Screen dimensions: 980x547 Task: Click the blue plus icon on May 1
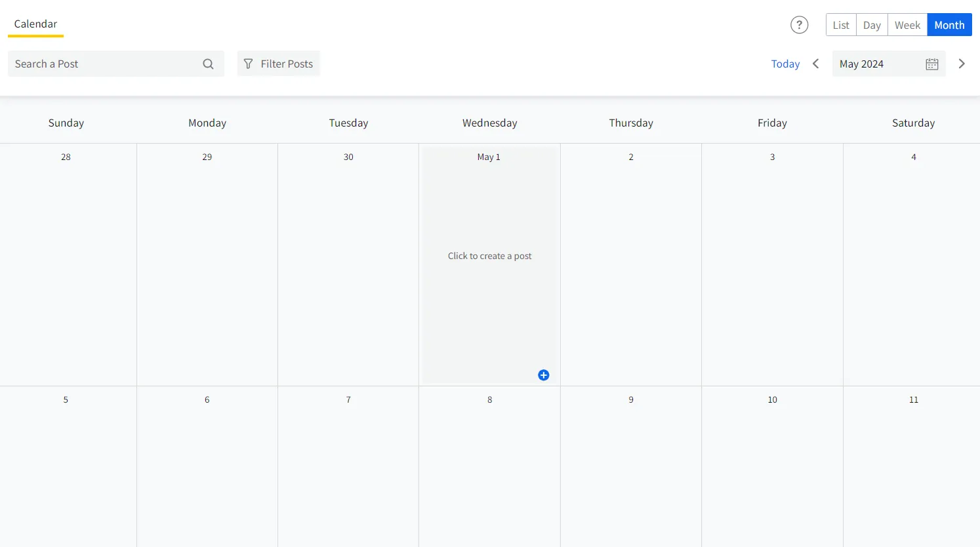point(544,375)
